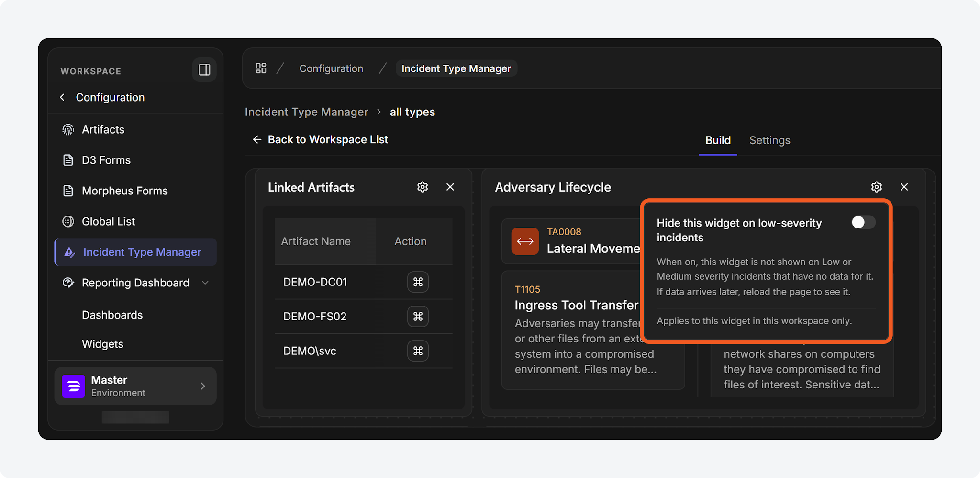
Task: Click the D3 Forms document icon
Action: tap(68, 160)
